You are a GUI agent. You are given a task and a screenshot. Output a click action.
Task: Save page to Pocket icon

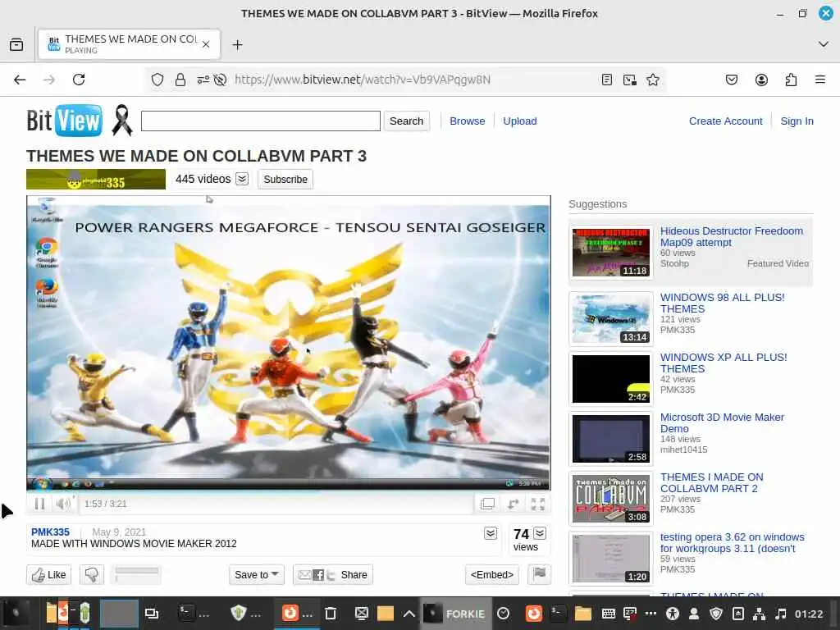click(731, 80)
